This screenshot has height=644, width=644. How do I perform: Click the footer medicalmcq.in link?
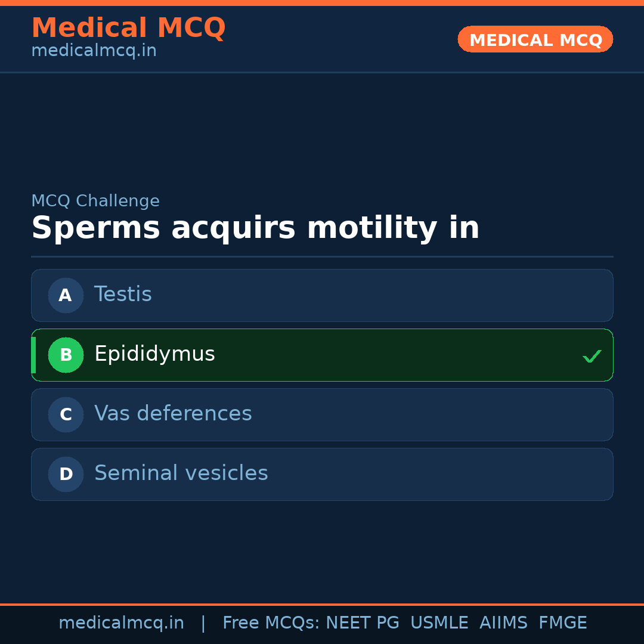[121, 623]
